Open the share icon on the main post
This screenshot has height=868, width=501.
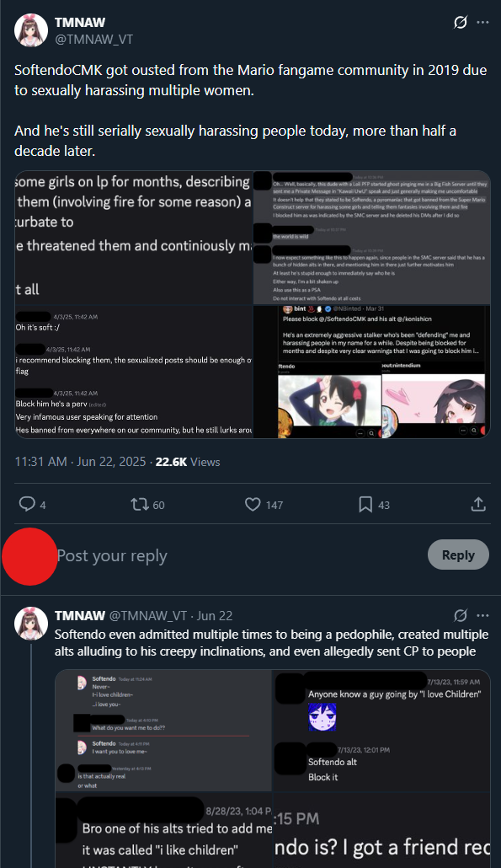tap(478, 504)
